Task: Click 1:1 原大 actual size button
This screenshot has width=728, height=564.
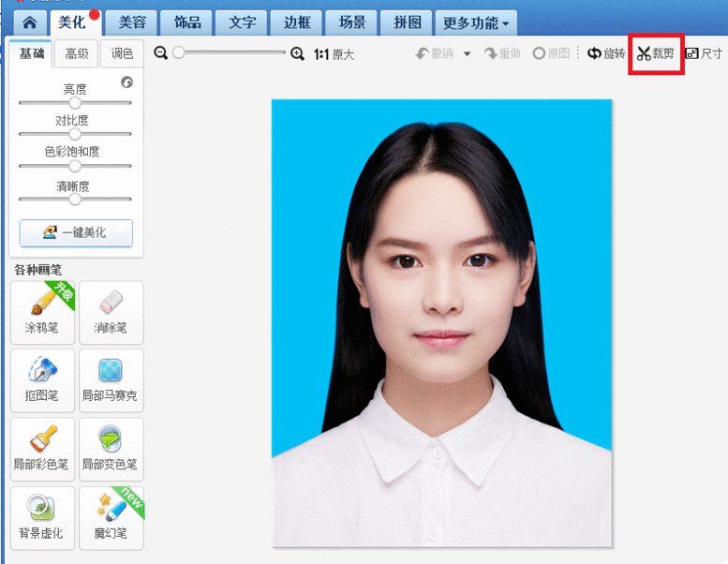Action: point(334,54)
